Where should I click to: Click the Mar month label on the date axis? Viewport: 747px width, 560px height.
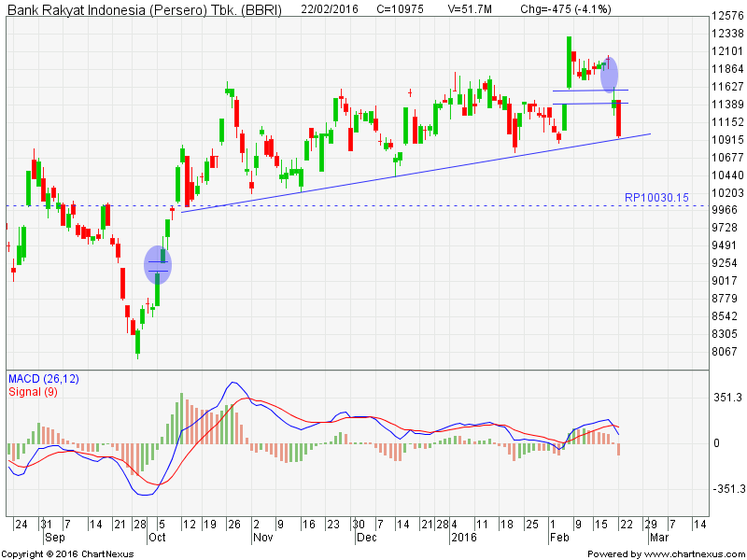(659, 539)
